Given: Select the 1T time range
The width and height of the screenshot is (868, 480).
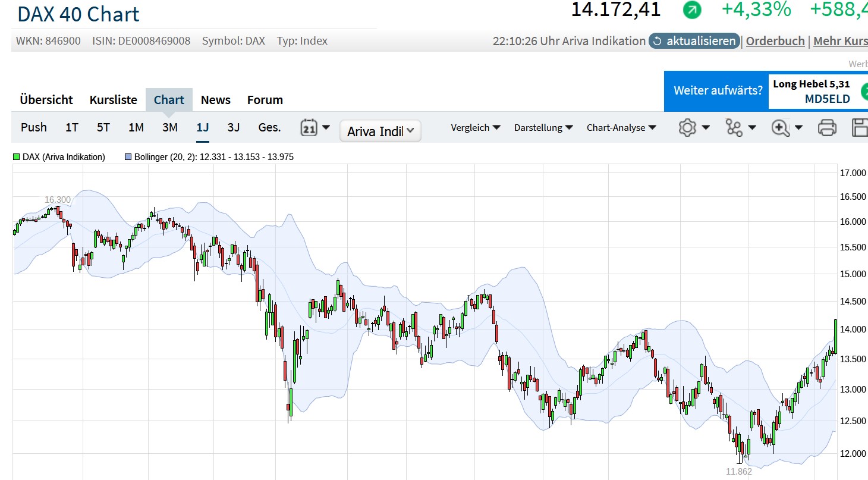Looking at the screenshot, I should pyautogui.click(x=71, y=127).
